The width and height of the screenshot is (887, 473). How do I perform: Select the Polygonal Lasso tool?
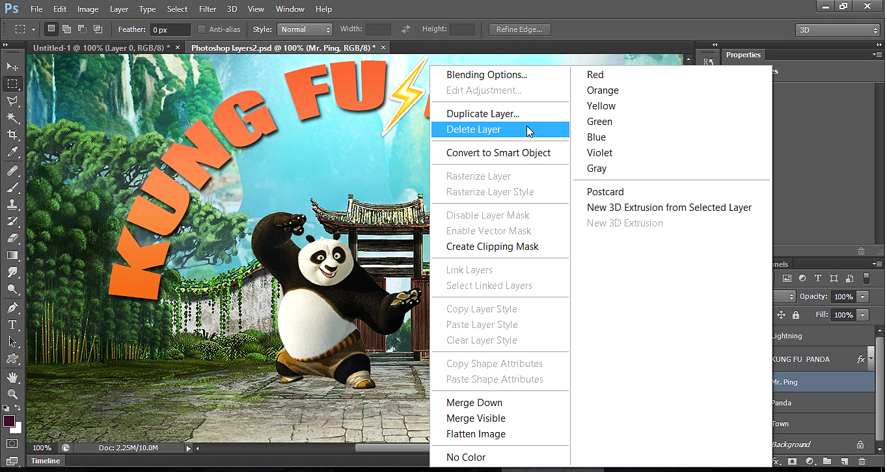pyautogui.click(x=12, y=101)
